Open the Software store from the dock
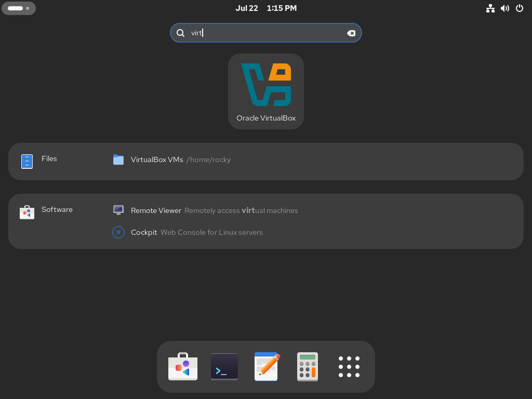This screenshot has height=399, width=532. pos(183,367)
